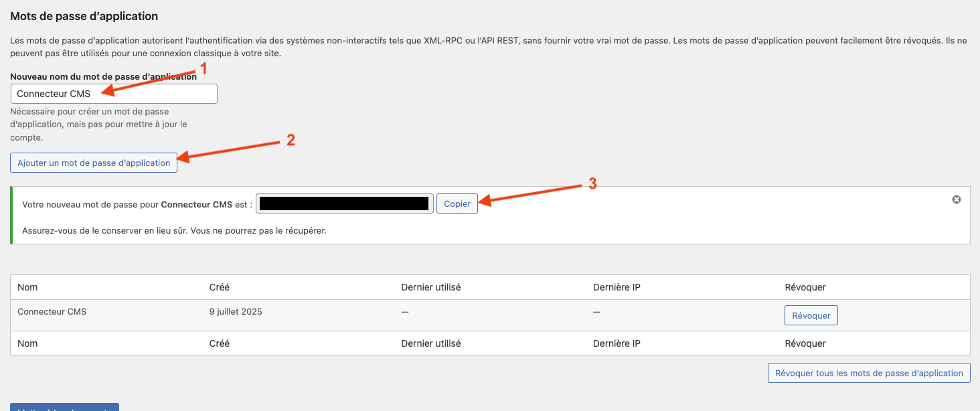Click the 'Dernière IP' label in table footer
Screen dimensions: 980x411
[617, 343]
